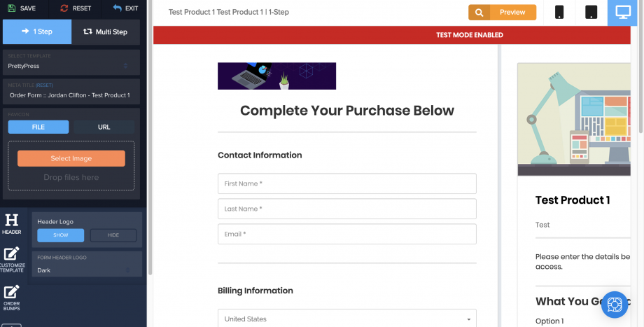The height and width of the screenshot is (327, 644).
Task: Open the Header settings section
Action: (x=11, y=224)
